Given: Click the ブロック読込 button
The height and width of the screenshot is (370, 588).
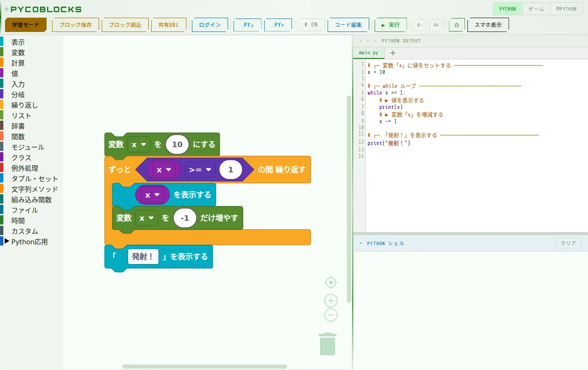Looking at the screenshot, I should [x=125, y=25].
